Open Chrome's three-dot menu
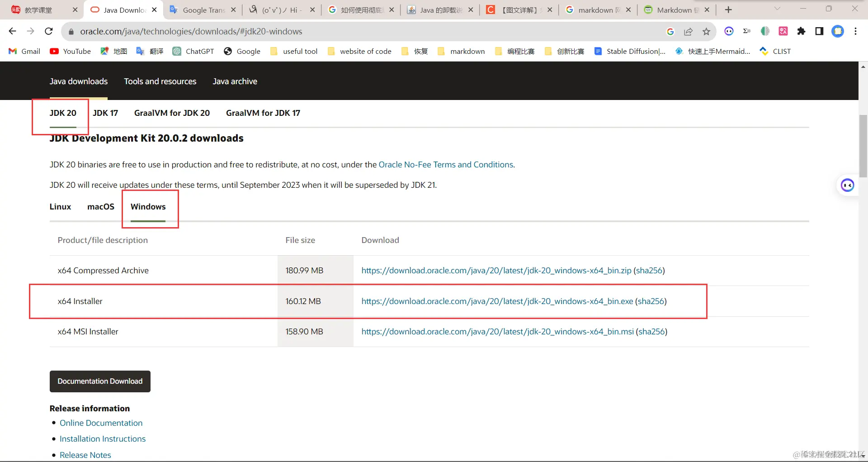The image size is (868, 462). click(x=855, y=31)
